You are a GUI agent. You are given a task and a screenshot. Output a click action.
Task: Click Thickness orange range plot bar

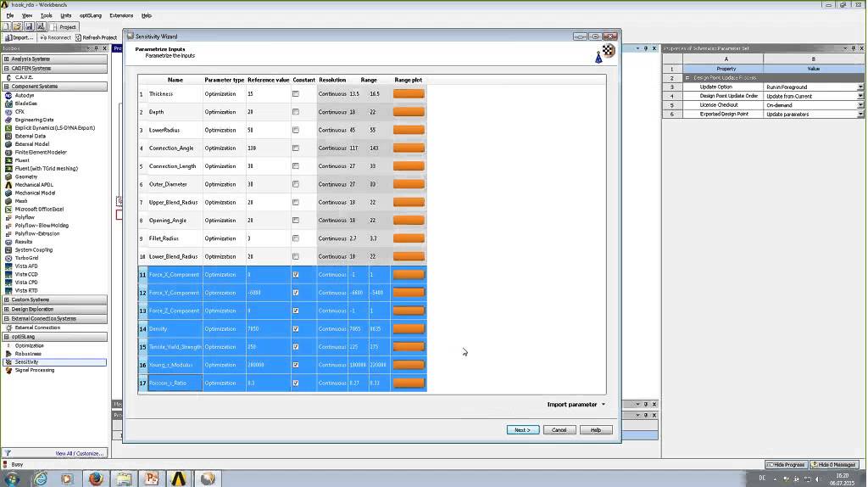(409, 94)
